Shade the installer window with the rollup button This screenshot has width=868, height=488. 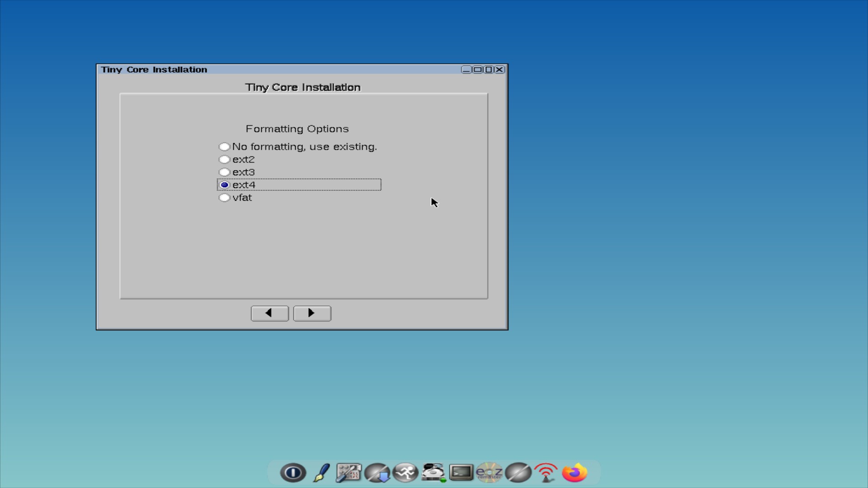tap(478, 69)
